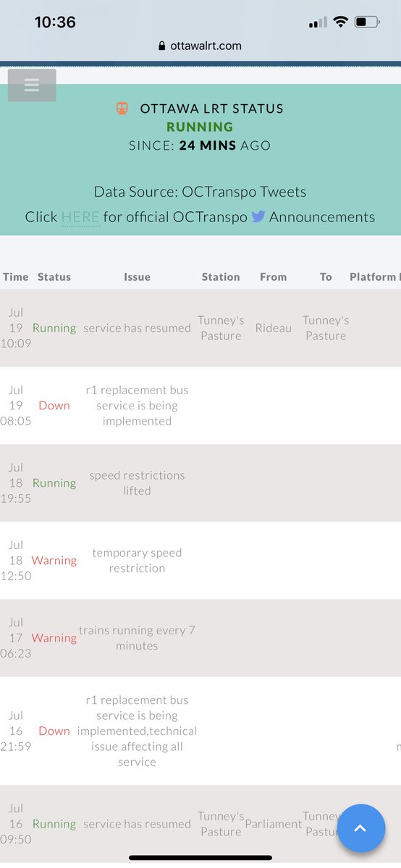This screenshot has width=401, height=868.
Task: Select the Jul 18 12:50 time cell
Action: tap(16, 560)
